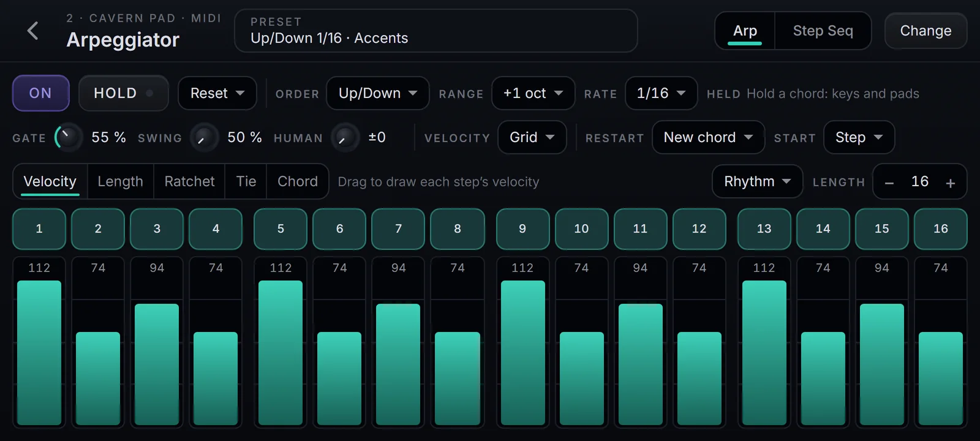Image resolution: width=980 pixels, height=441 pixels.
Task: Increase pattern length with the plus button
Action: (x=951, y=183)
